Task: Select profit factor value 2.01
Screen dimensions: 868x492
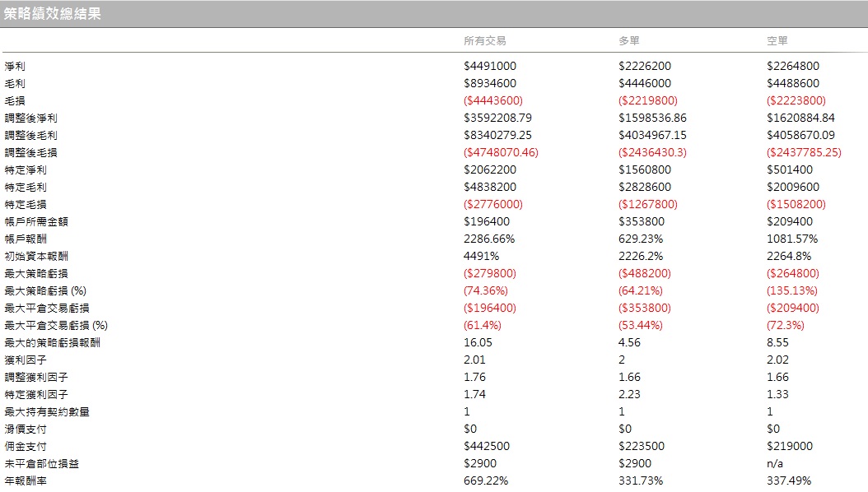Action: (475, 360)
